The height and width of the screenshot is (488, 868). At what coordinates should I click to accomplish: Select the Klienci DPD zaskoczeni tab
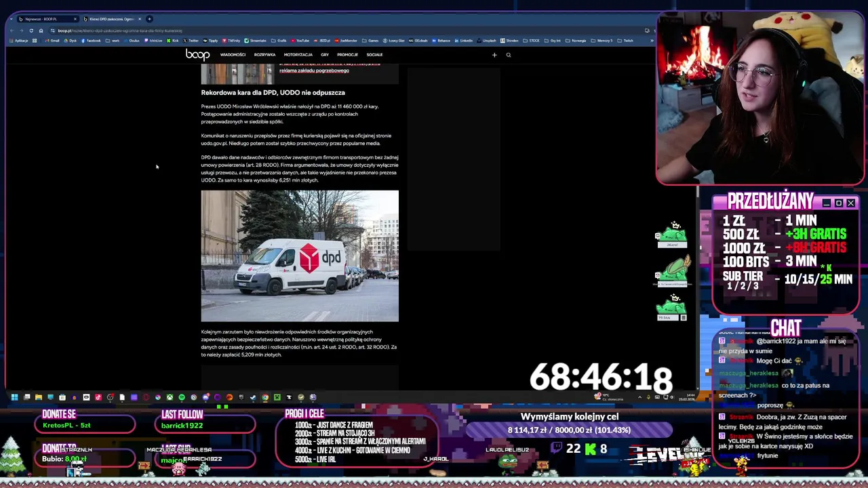pos(111,19)
